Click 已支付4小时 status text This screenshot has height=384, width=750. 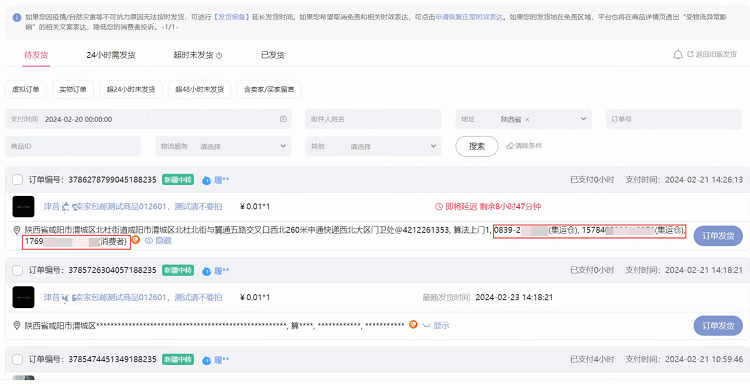(592, 359)
